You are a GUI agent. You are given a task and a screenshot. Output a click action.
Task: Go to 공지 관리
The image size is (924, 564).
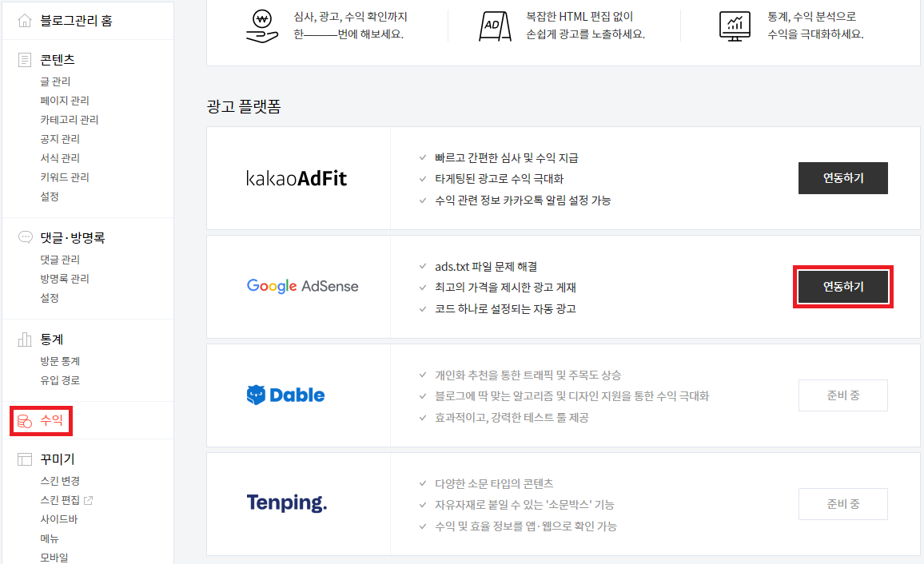[x=60, y=139]
